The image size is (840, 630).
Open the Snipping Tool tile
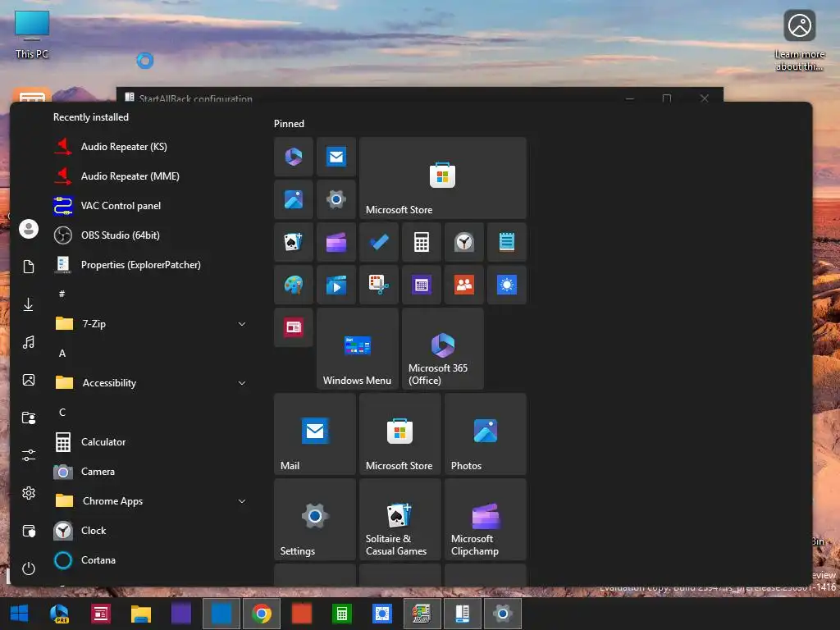click(379, 285)
